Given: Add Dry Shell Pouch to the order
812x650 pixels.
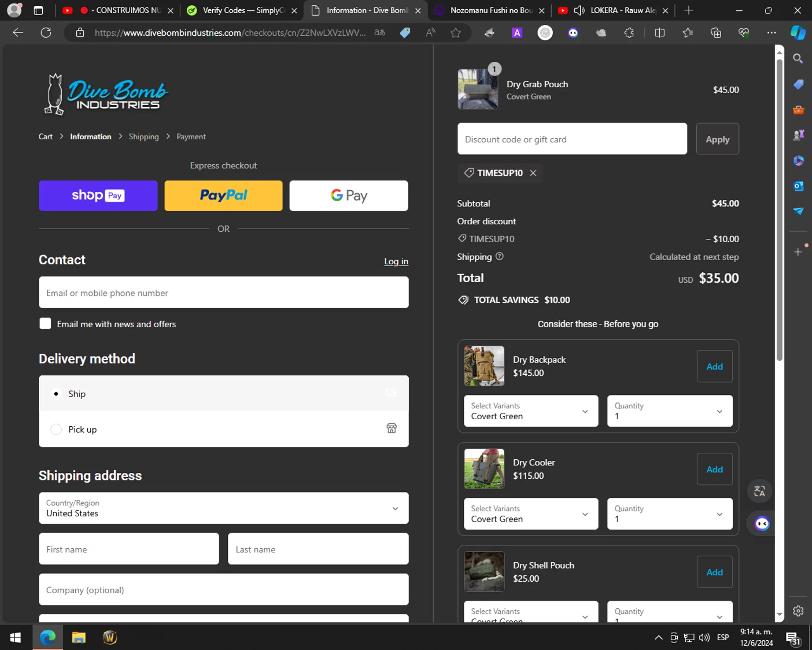Looking at the screenshot, I should [x=715, y=573].
